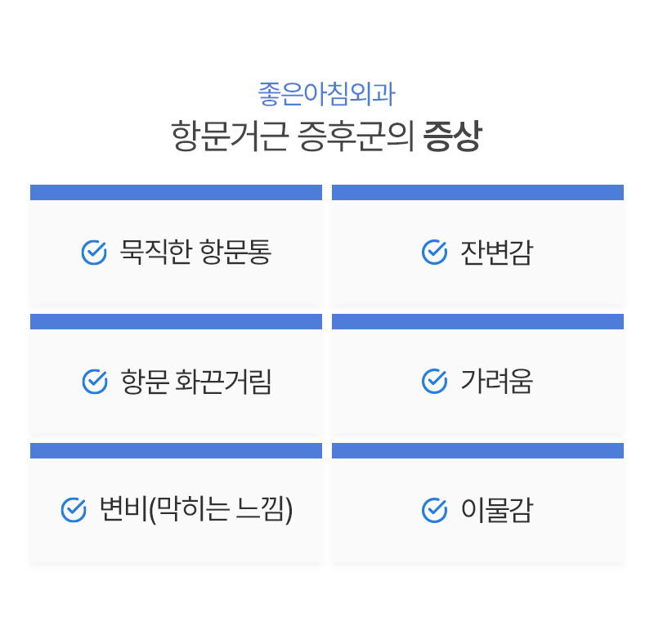Image resolution: width=654 pixels, height=644 pixels.
Task: Click the check icon beside 이물감
Action: 434,510
